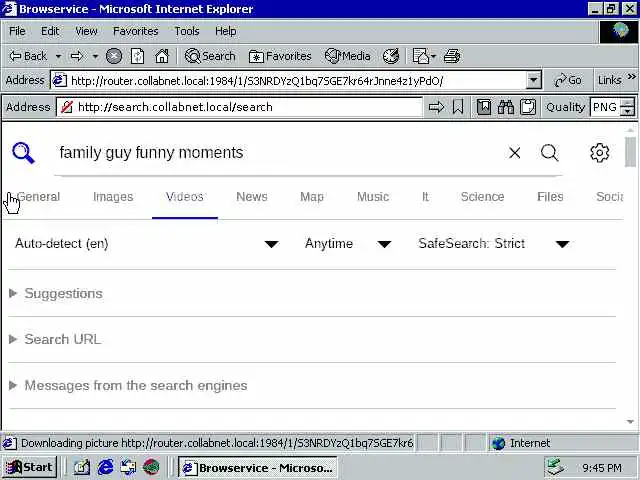The width and height of the screenshot is (640, 480).
Task: Open the Tools menu
Action: click(187, 31)
